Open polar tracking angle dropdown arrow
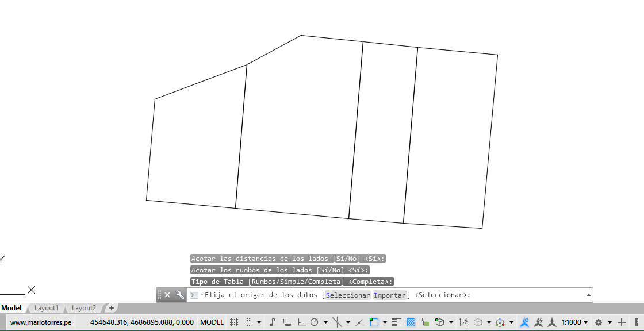The width and height of the screenshot is (644, 331). point(325,322)
